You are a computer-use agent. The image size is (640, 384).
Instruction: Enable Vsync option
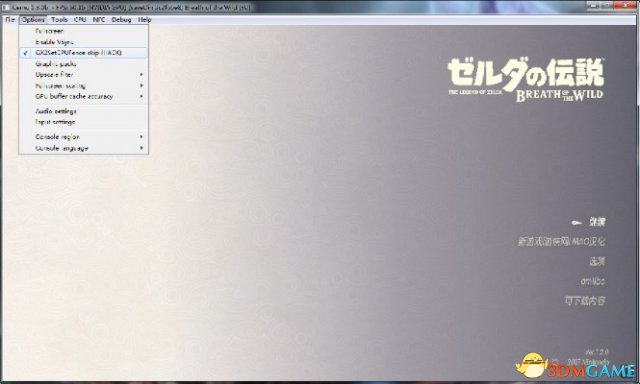tap(83, 42)
